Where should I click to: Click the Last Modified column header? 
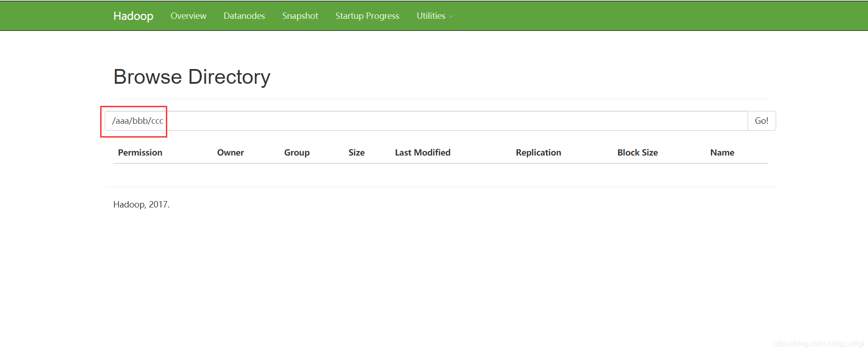coord(423,152)
